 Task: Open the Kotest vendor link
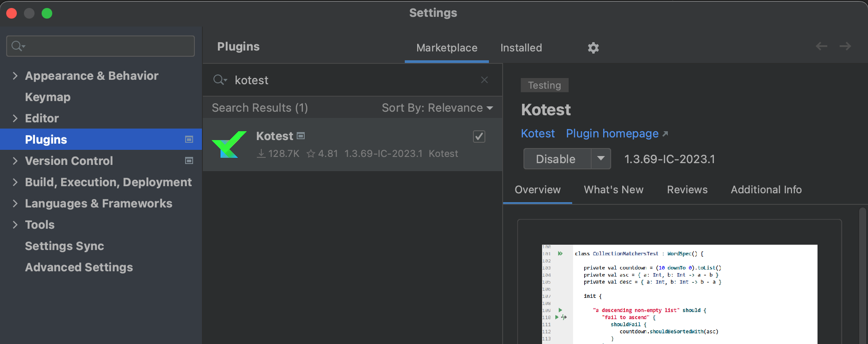pyautogui.click(x=538, y=133)
